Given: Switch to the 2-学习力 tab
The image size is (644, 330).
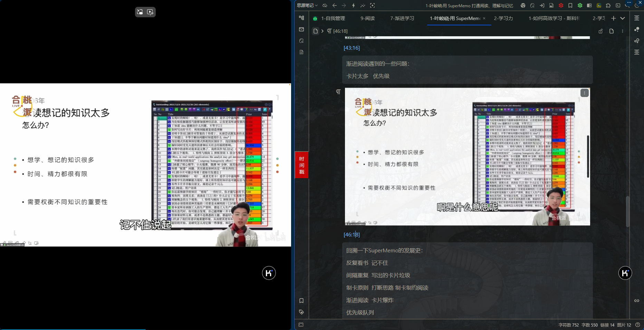Looking at the screenshot, I should tap(503, 18).
